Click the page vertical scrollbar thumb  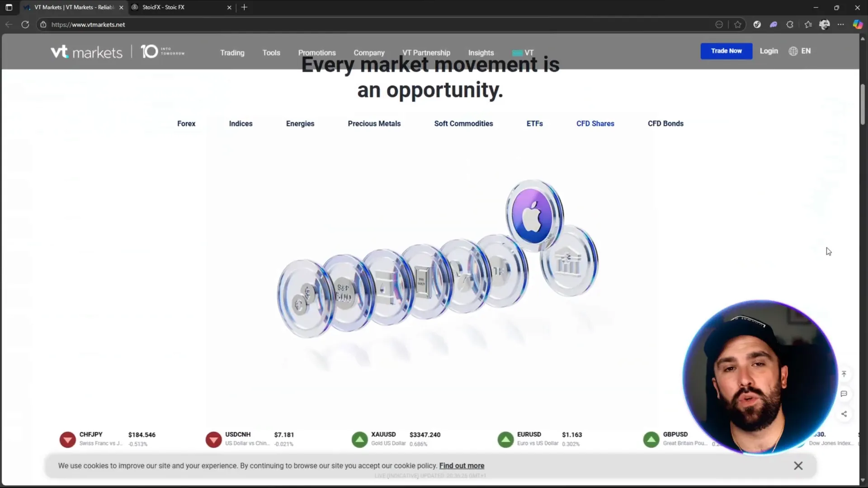(x=863, y=104)
